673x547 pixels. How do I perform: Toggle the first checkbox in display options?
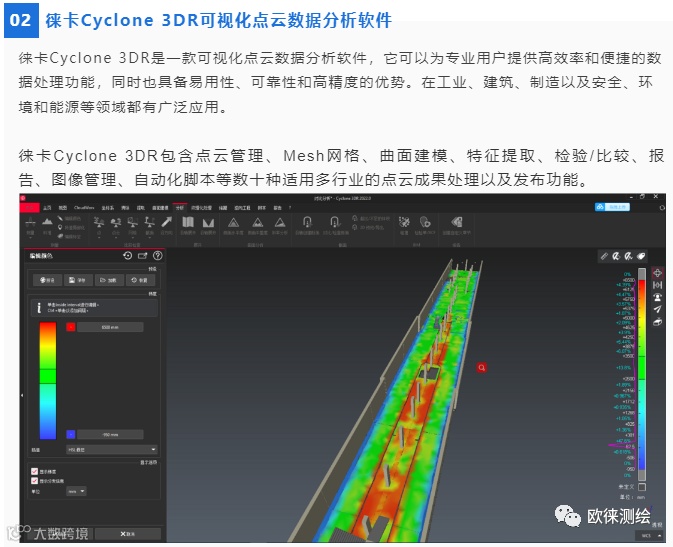point(34,471)
